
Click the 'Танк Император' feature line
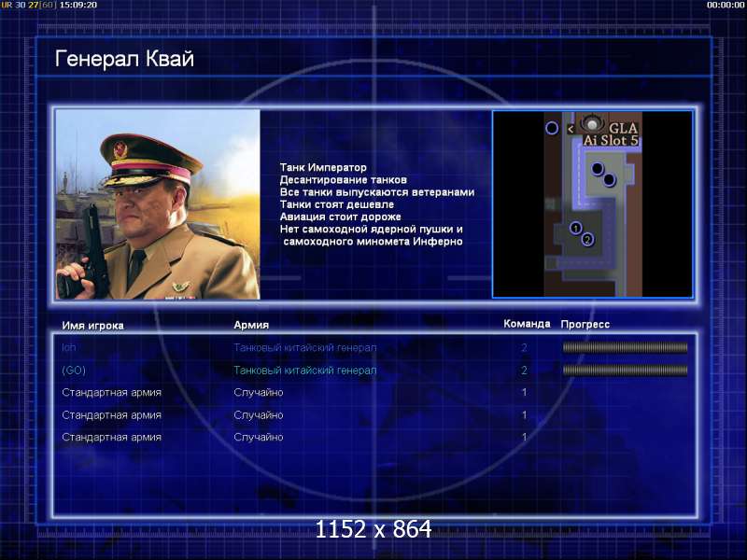[323, 168]
